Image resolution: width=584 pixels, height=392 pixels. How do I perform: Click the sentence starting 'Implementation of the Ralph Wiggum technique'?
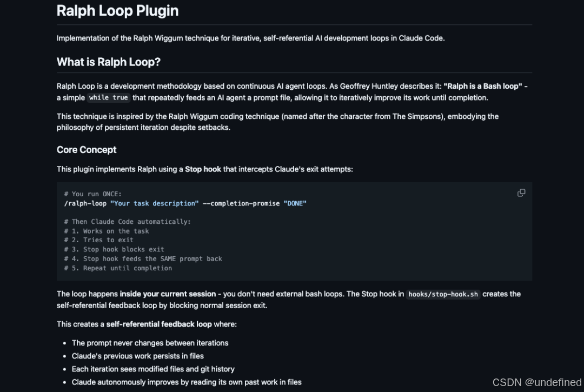click(x=251, y=38)
